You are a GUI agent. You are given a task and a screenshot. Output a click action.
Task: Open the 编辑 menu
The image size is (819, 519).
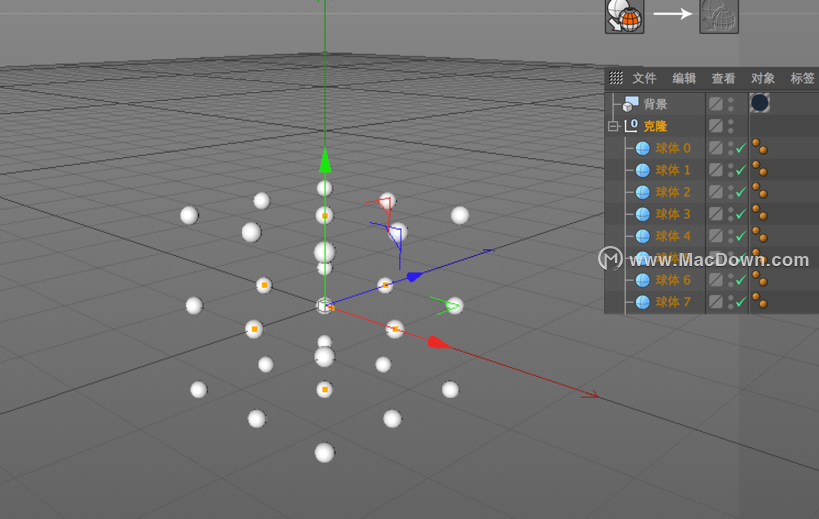click(684, 78)
